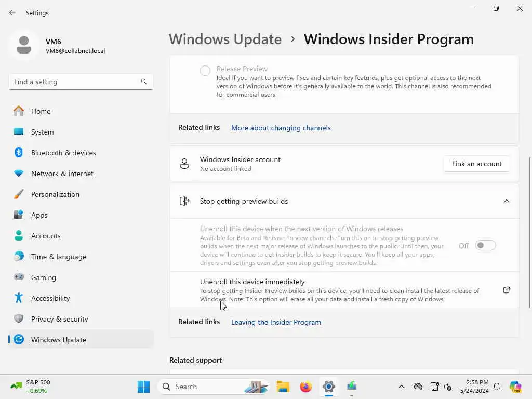The image size is (532, 399).
Task: Open the Network & internet page
Action: [81, 174]
